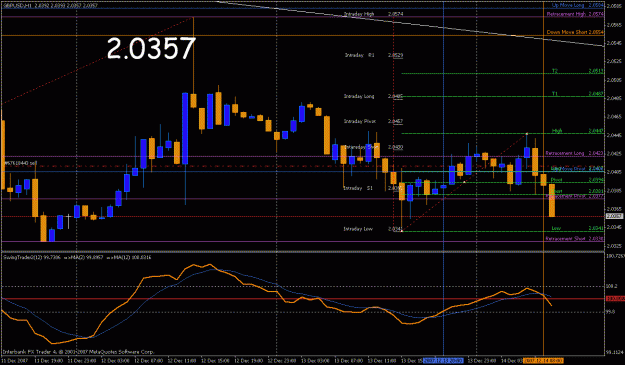Click the 100.2 level on indicator scale
Viewport: 625px width, 365px height.
(612, 286)
